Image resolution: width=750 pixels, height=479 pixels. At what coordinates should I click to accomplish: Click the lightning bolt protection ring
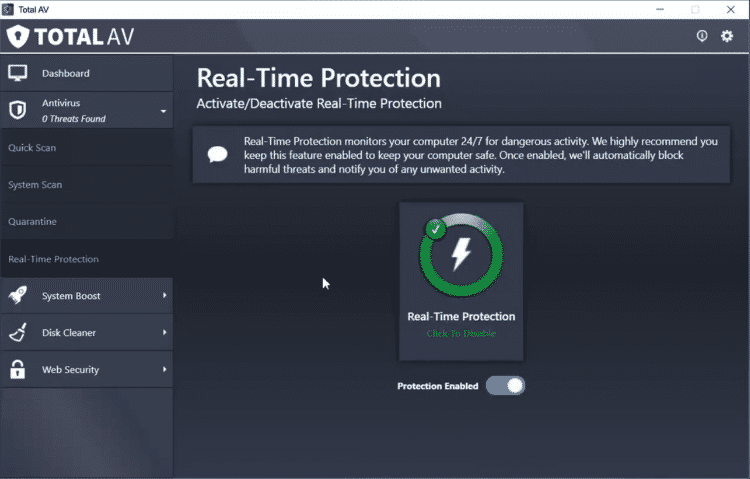point(461,256)
